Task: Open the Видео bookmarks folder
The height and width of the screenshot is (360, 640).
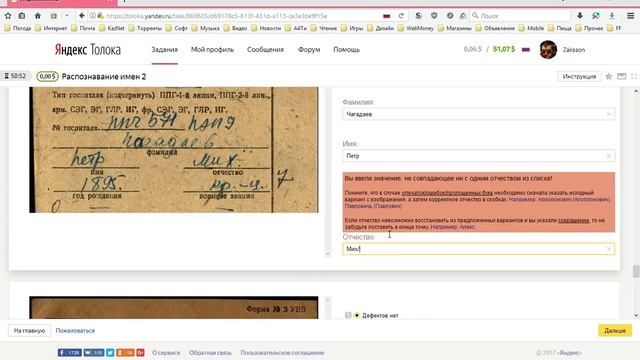Action: pos(235,28)
